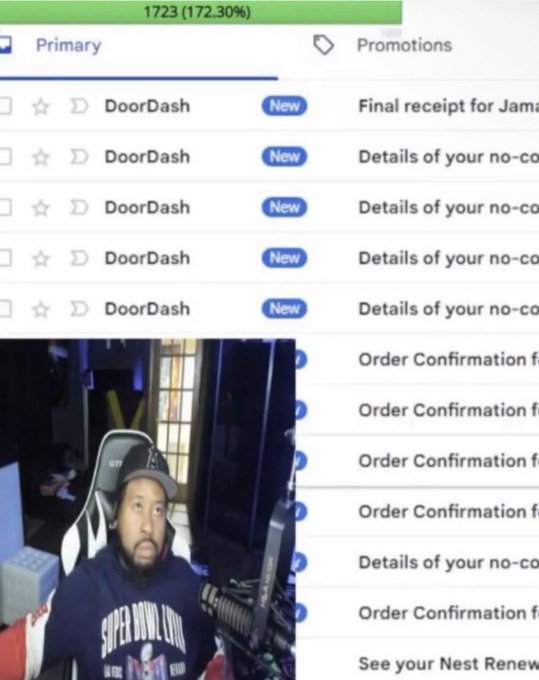Open the "See your Nest Renew" email
This screenshot has height=680, width=539.
click(448, 664)
